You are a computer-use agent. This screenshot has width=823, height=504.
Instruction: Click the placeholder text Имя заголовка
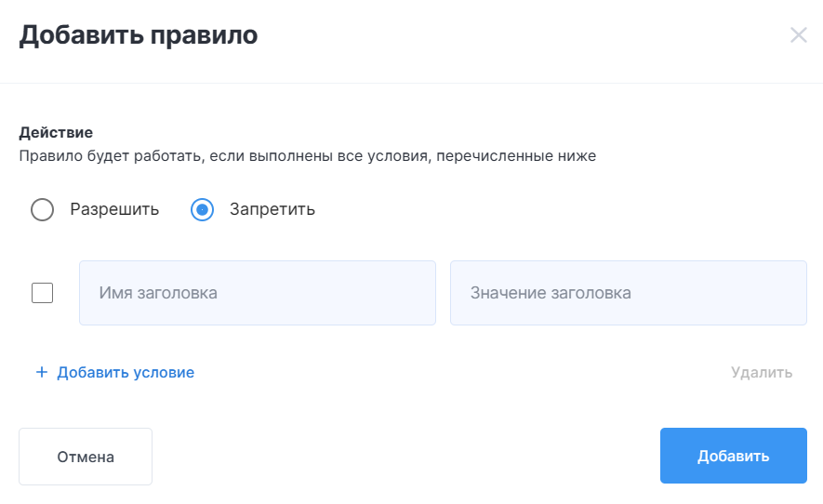(x=158, y=293)
